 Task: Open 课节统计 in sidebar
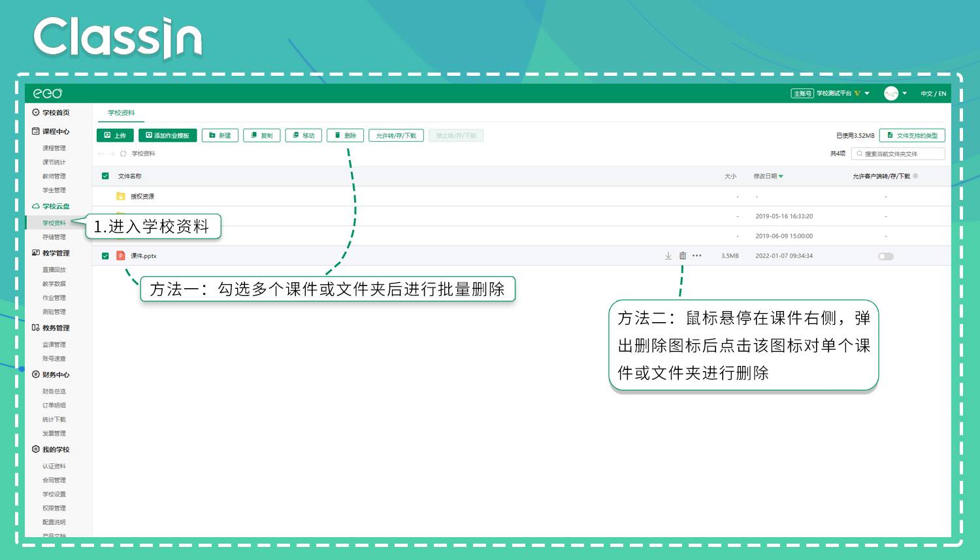click(54, 162)
